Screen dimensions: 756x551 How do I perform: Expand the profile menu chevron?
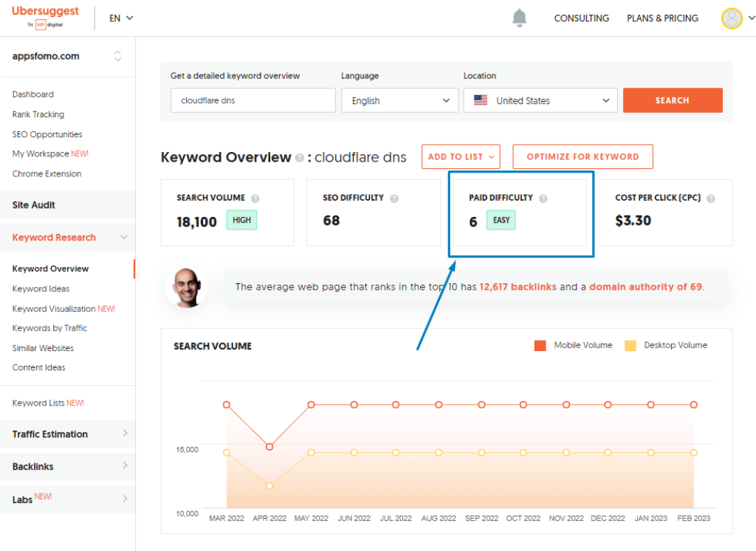pos(751,18)
